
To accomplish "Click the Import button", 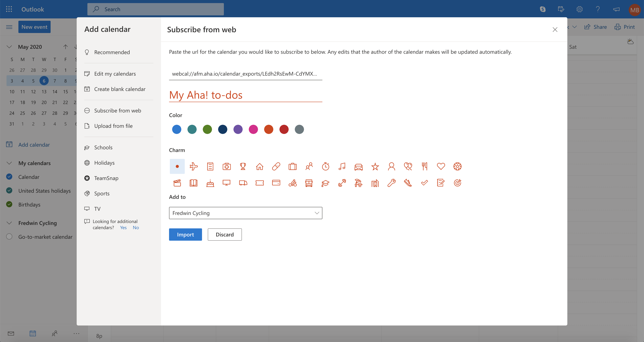I will coord(185,234).
